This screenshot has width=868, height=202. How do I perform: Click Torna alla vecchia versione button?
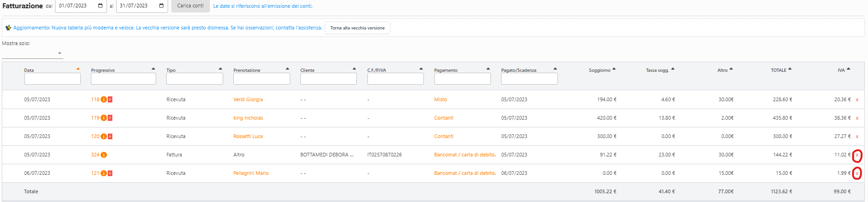point(357,28)
